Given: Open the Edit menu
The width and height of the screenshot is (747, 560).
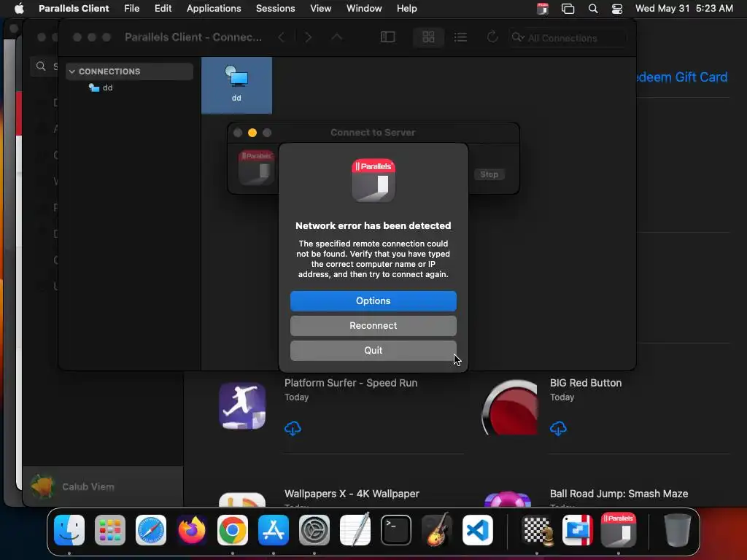Looking at the screenshot, I should coord(163,9).
